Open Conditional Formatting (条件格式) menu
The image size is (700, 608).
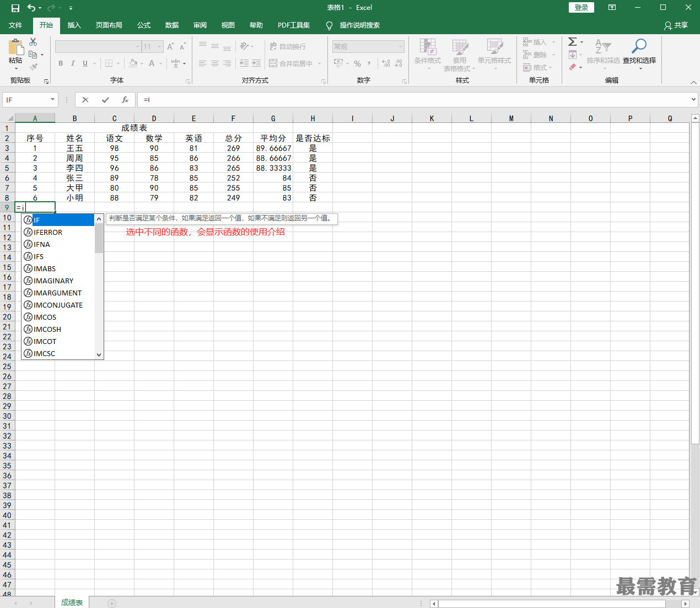[x=428, y=54]
